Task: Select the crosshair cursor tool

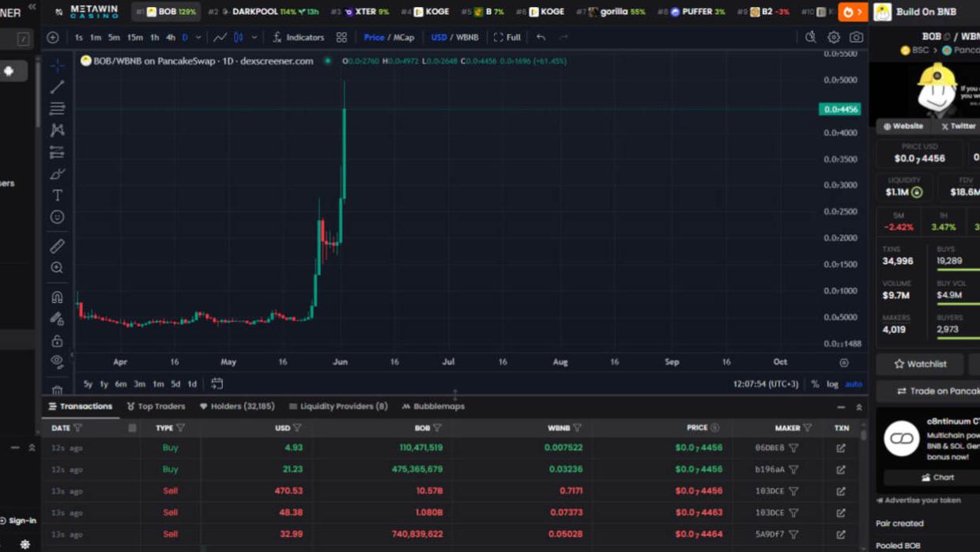Action: [x=57, y=66]
